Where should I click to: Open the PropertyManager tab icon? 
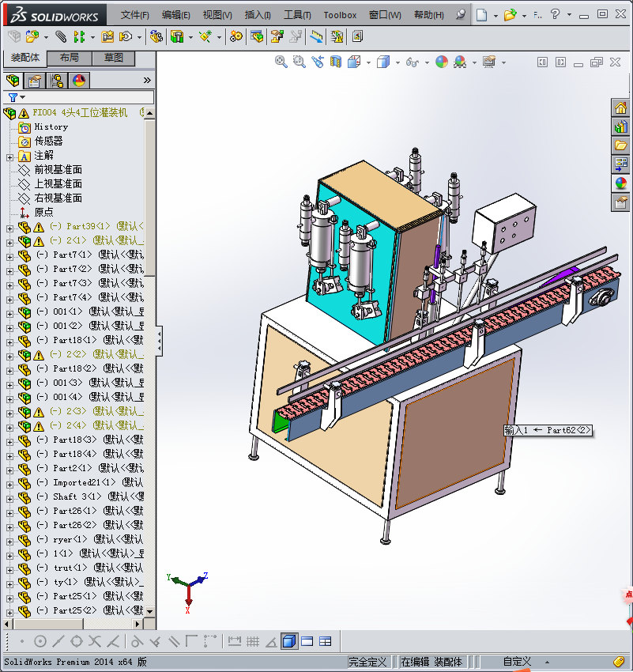coord(34,80)
